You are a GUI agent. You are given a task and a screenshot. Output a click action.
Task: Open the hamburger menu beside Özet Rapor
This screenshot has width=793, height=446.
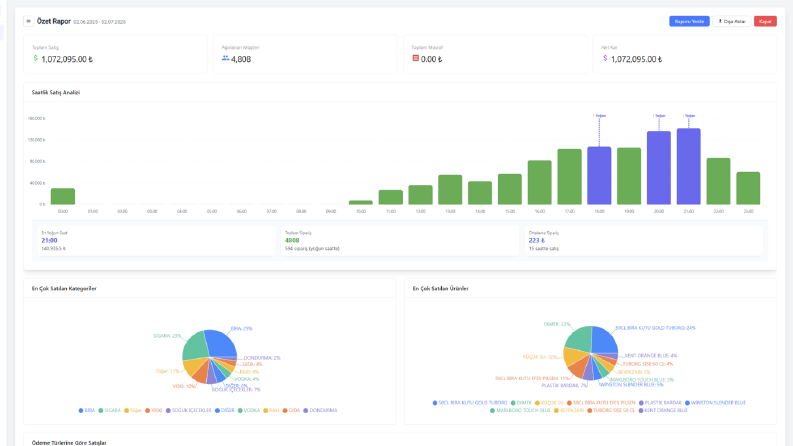coord(28,21)
